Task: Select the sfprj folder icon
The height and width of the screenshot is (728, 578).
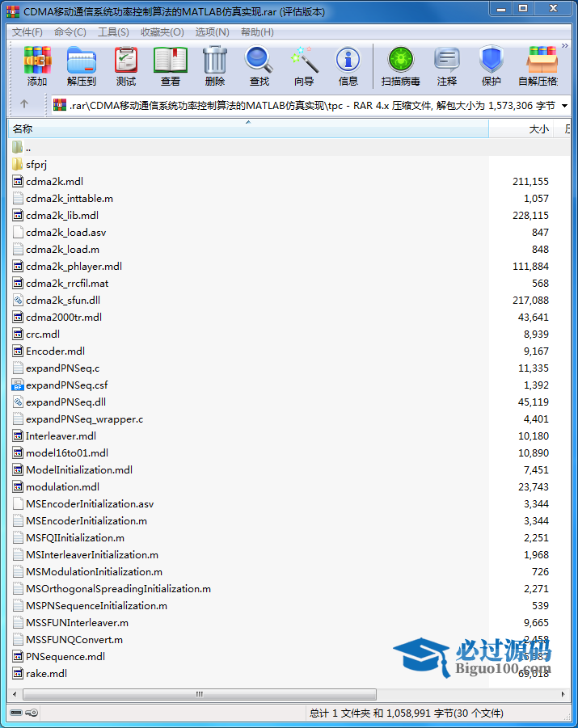Action: coord(17,164)
